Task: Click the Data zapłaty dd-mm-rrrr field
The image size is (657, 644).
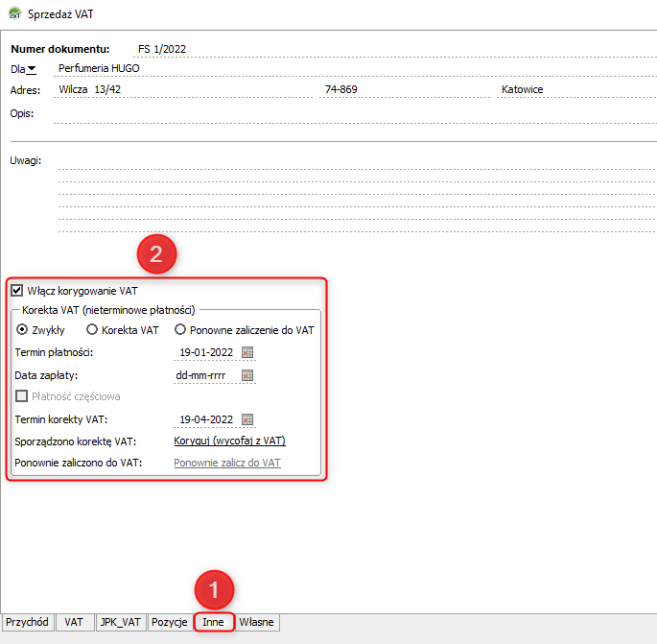Action: [200, 375]
